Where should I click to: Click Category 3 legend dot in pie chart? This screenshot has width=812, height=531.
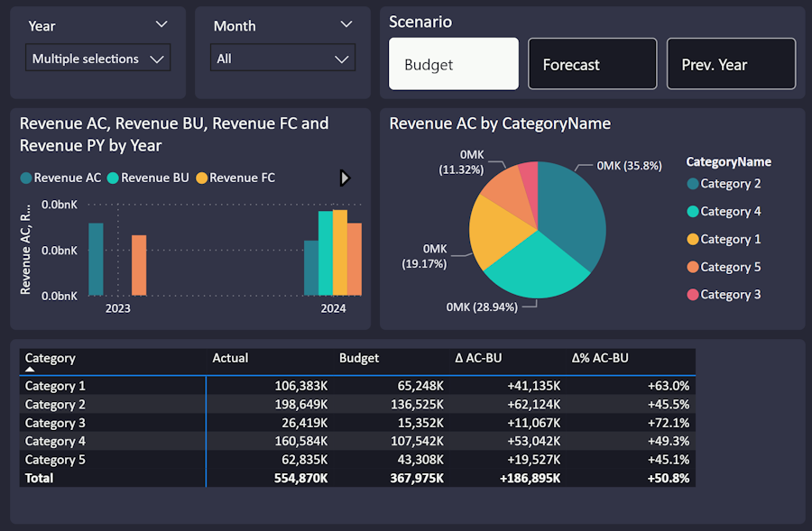693,295
